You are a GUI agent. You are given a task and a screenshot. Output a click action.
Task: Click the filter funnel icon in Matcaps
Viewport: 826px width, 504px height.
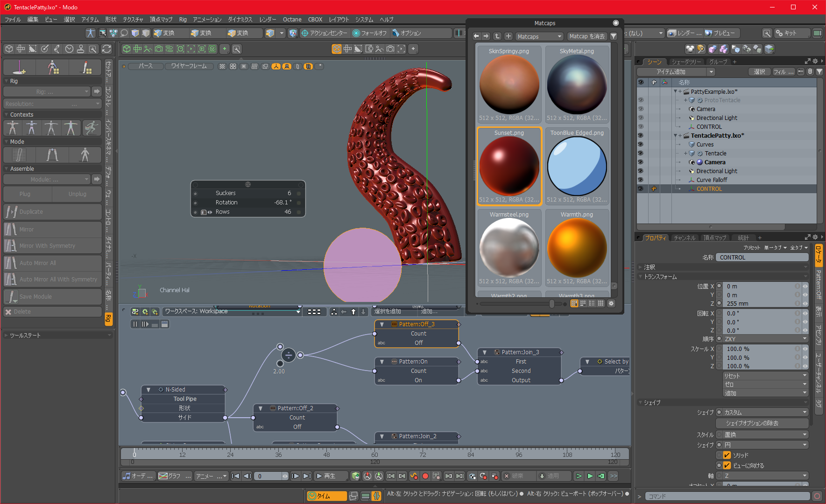614,36
